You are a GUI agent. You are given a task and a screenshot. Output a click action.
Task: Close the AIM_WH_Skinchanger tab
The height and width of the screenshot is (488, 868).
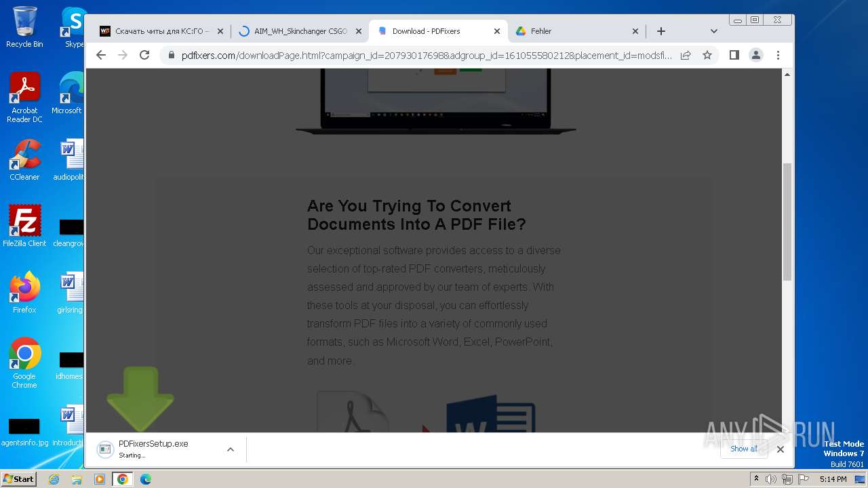click(359, 31)
